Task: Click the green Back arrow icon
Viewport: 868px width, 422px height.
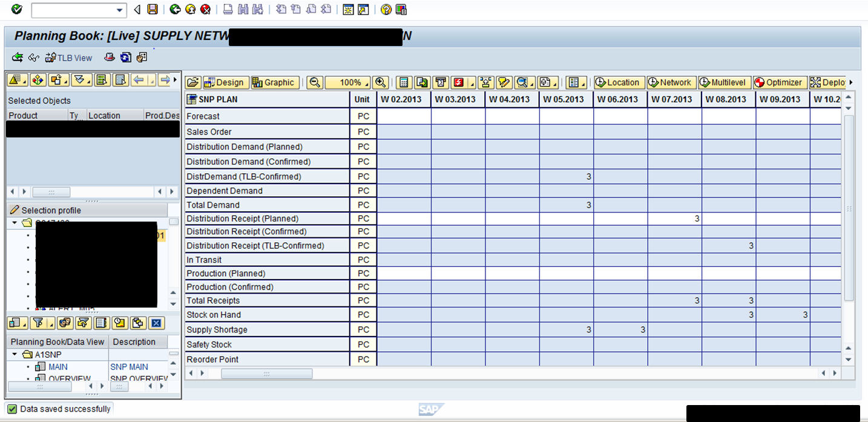Action: tap(176, 9)
